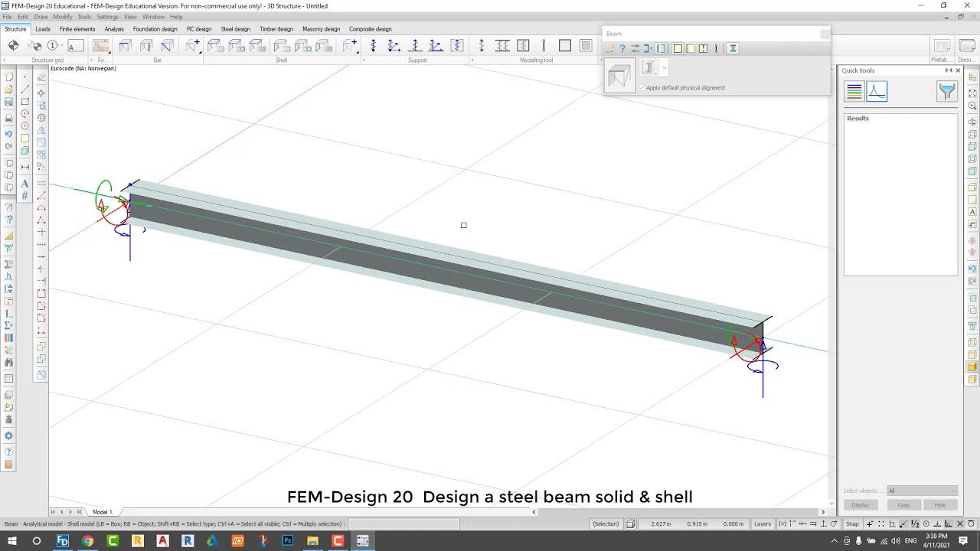The width and height of the screenshot is (980, 551).
Task: Click the yellow square Define icon in Beam toolbar
Action: click(678, 48)
